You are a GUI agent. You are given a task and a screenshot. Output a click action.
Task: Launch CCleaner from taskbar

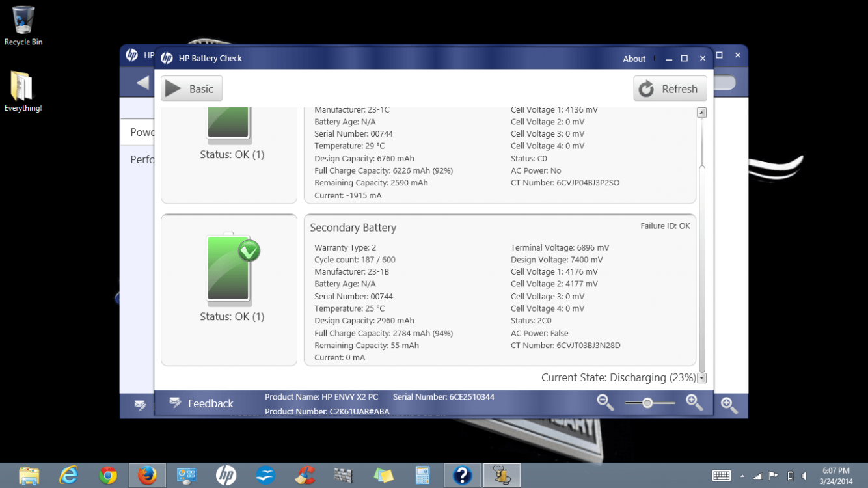(305, 476)
